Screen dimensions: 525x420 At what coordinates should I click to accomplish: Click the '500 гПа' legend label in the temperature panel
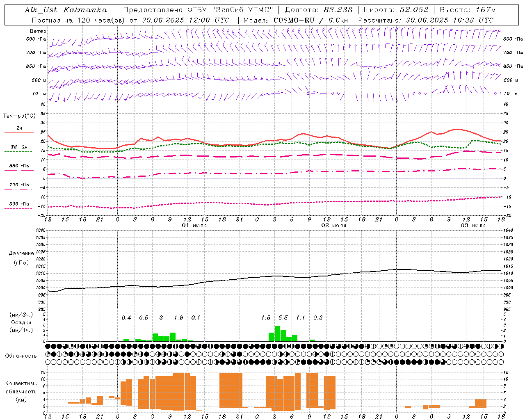[19, 204]
